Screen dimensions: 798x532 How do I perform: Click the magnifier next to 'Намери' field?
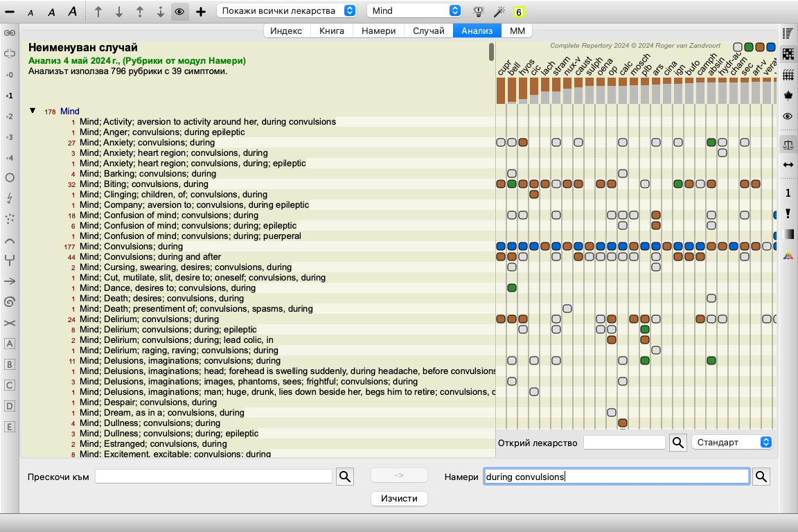point(761,477)
